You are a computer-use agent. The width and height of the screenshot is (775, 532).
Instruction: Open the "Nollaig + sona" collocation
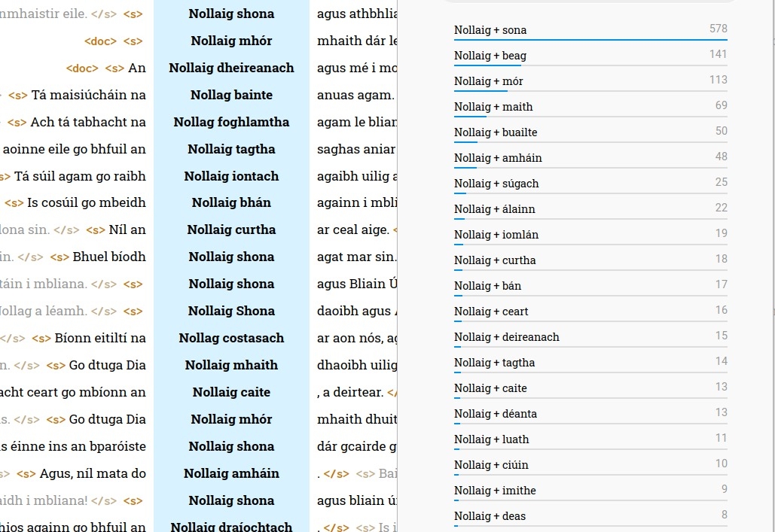click(x=490, y=30)
